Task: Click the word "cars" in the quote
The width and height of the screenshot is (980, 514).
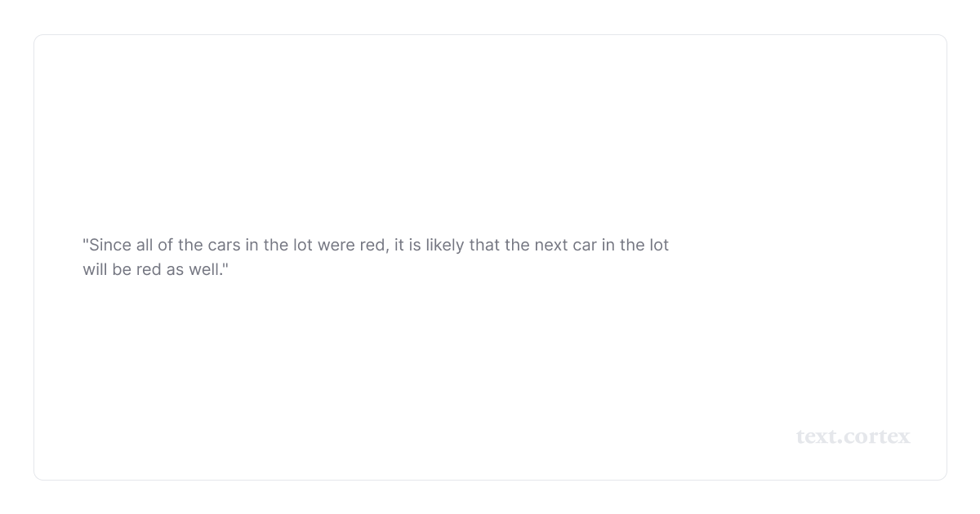Action: click(x=234, y=246)
